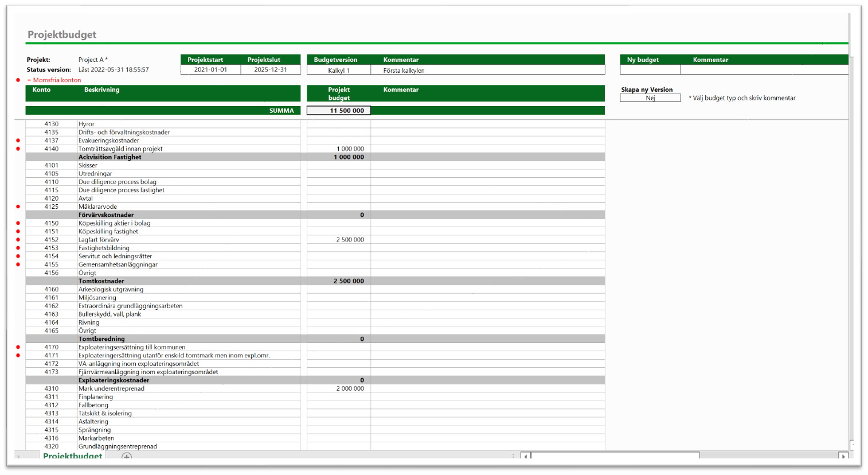Select 'Köpeskilling fastighet' cell

(189, 232)
